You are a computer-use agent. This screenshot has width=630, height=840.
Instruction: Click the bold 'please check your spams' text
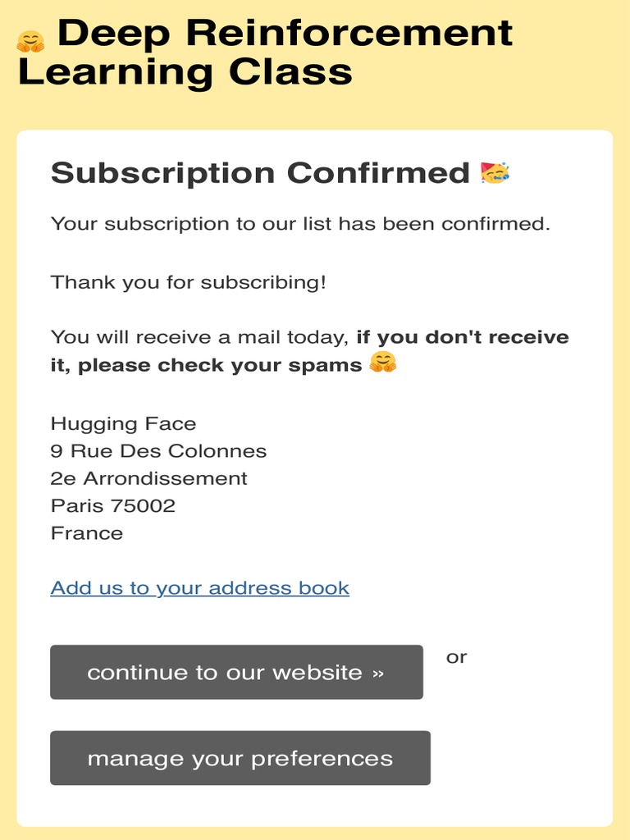220,365
